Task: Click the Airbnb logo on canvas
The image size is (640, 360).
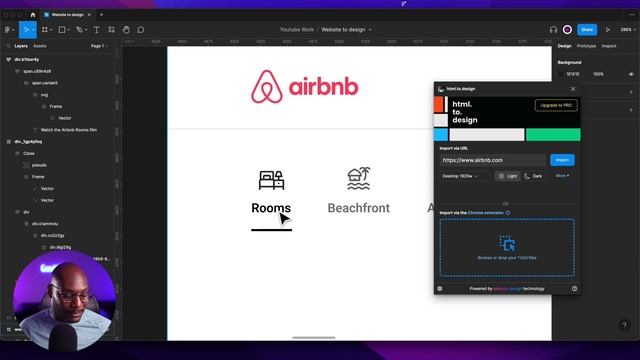Action: pyautogui.click(x=304, y=87)
